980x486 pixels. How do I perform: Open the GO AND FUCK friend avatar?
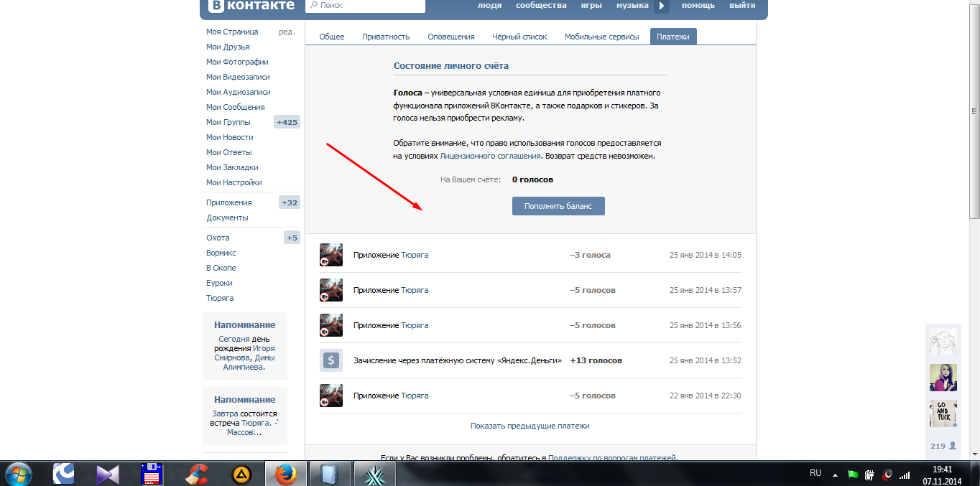click(x=943, y=413)
